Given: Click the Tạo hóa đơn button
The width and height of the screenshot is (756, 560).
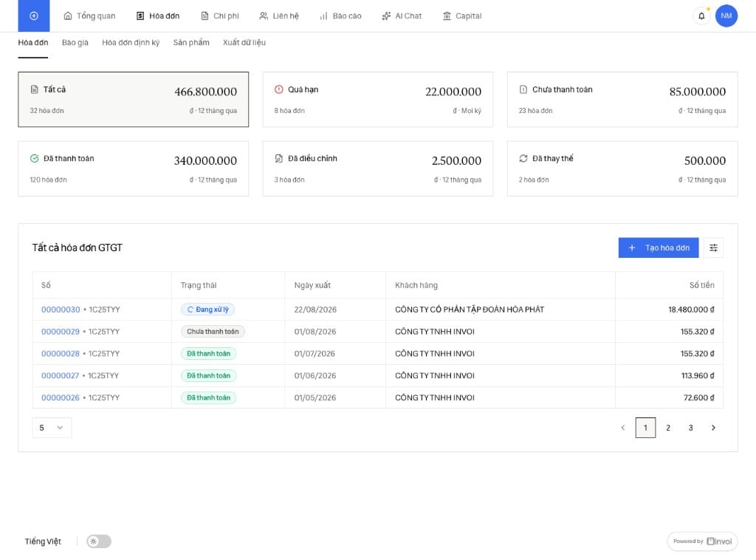Looking at the screenshot, I should pos(659,248).
